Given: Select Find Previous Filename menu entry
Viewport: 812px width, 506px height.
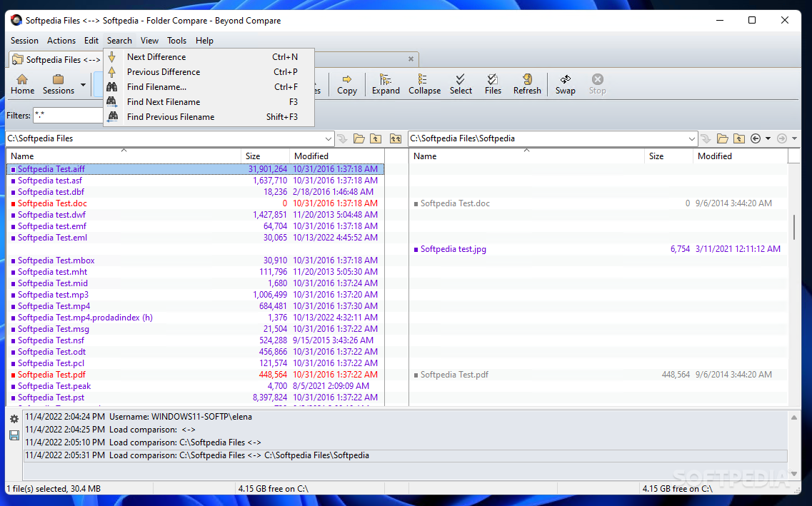Looking at the screenshot, I should point(209,117).
